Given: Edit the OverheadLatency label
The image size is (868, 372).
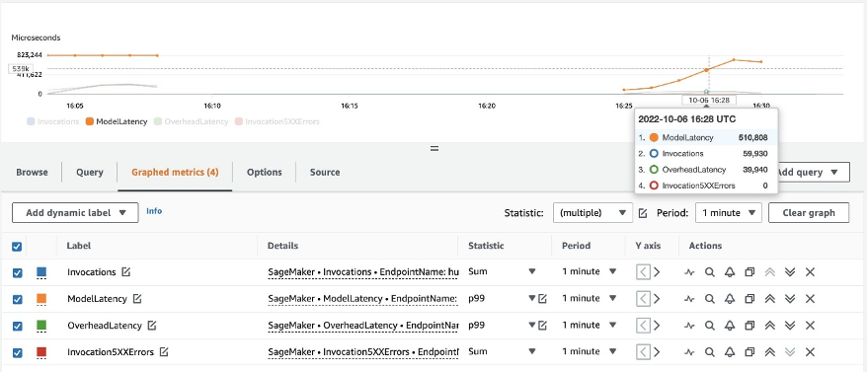Looking at the screenshot, I should pyautogui.click(x=152, y=326).
